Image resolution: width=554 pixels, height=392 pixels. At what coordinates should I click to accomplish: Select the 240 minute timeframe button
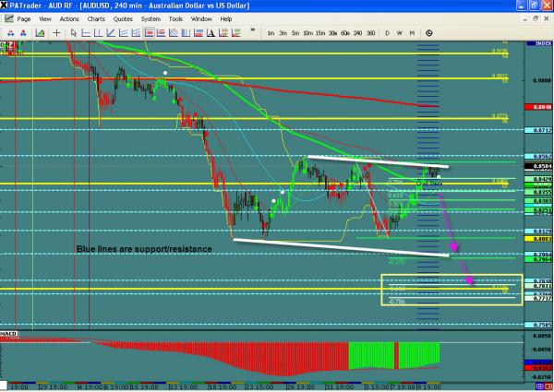(357, 32)
